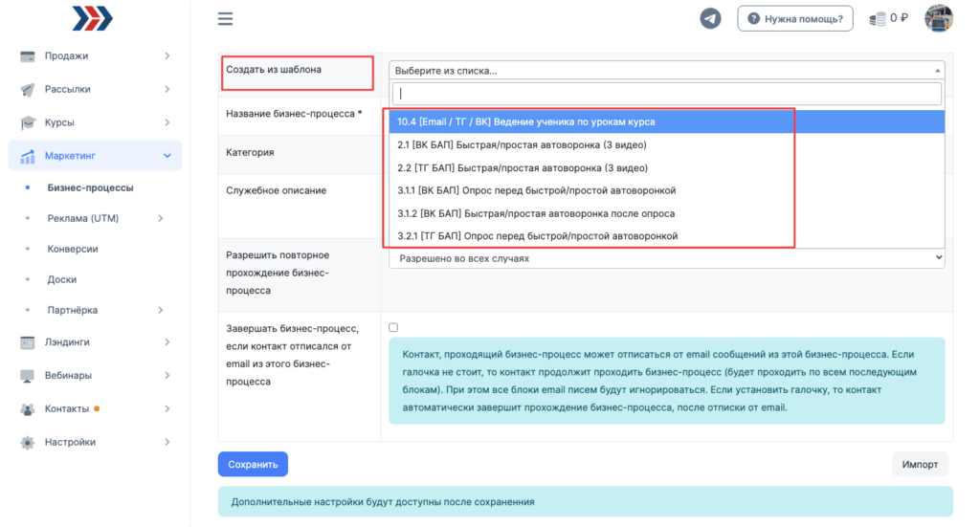
Task: Click the template search input field
Action: point(666,94)
